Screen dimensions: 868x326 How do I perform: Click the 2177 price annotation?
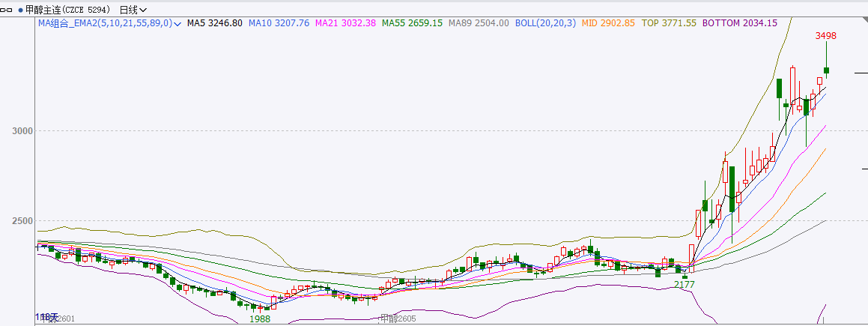(684, 285)
